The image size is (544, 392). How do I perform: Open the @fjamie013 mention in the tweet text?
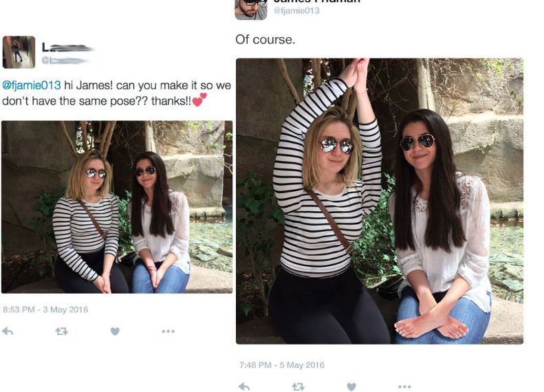(32, 85)
